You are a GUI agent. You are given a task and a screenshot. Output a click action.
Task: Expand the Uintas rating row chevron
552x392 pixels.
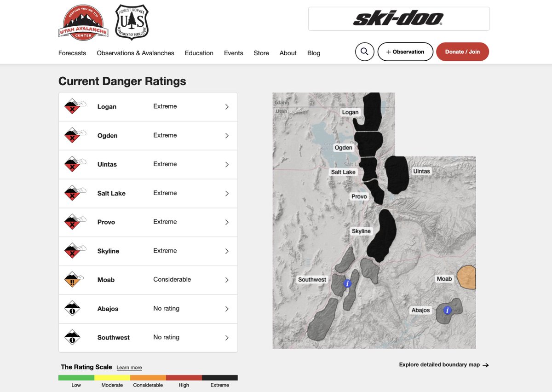(226, 164)
